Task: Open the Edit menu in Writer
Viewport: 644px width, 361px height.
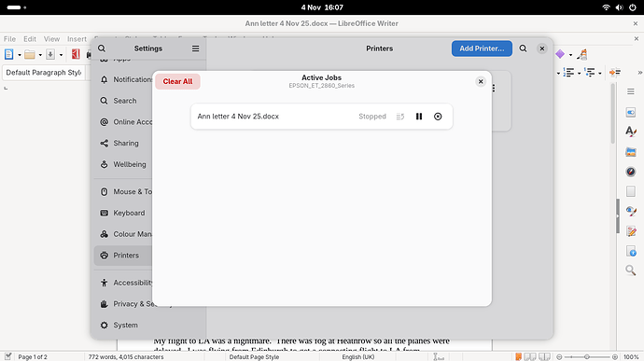Action: [x=30, y=39]
